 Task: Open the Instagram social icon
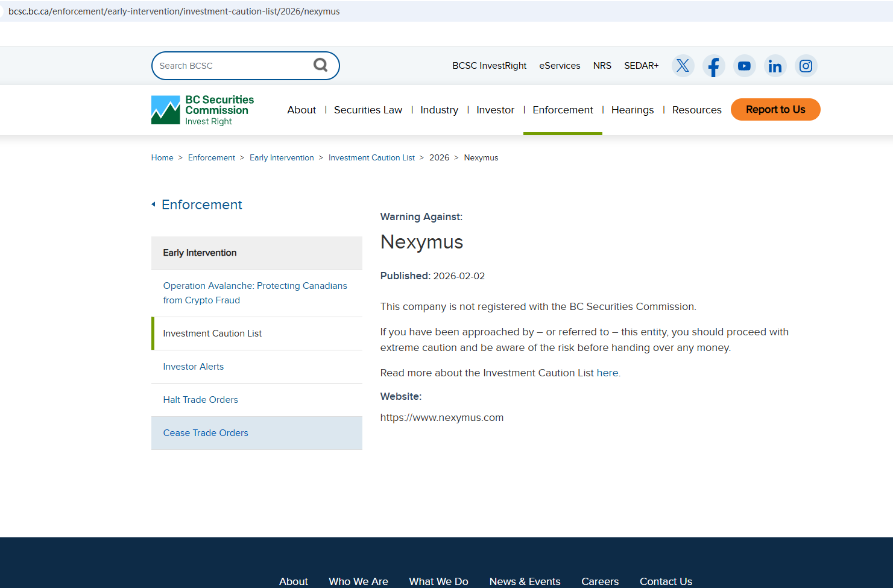click(x=806, y=66)
